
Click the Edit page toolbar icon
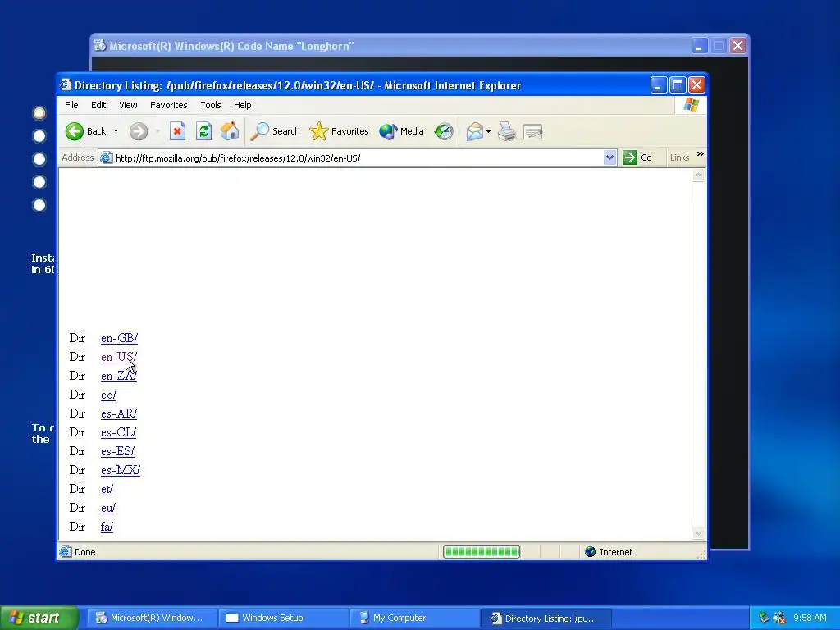[x=533, y=131]
